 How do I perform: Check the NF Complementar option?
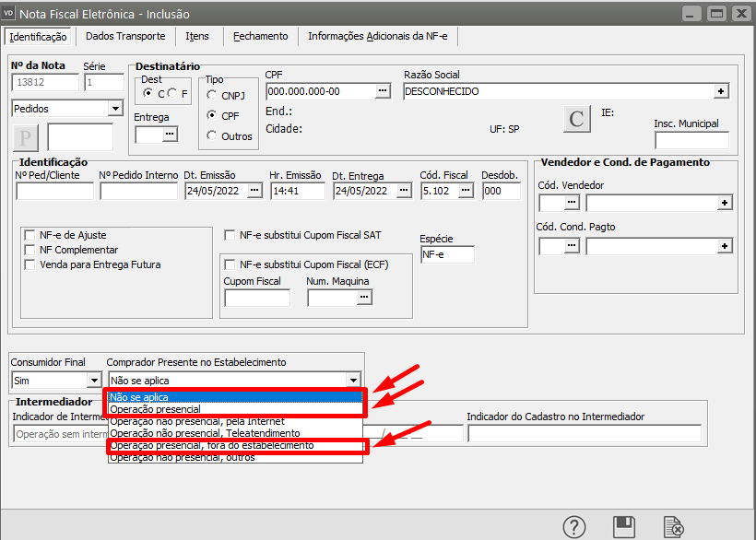pyautogui.click(x=31, y=250)
